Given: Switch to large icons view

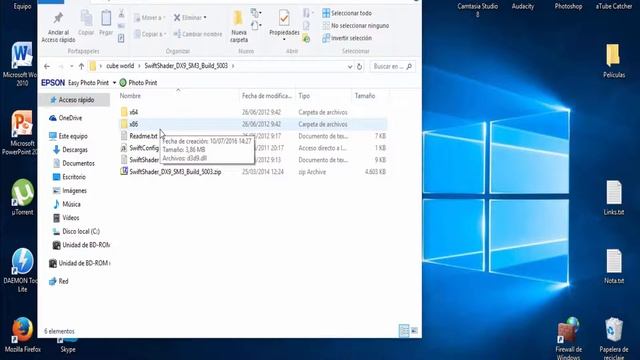Looking at the screenshot, I should [x=414, y=330].
